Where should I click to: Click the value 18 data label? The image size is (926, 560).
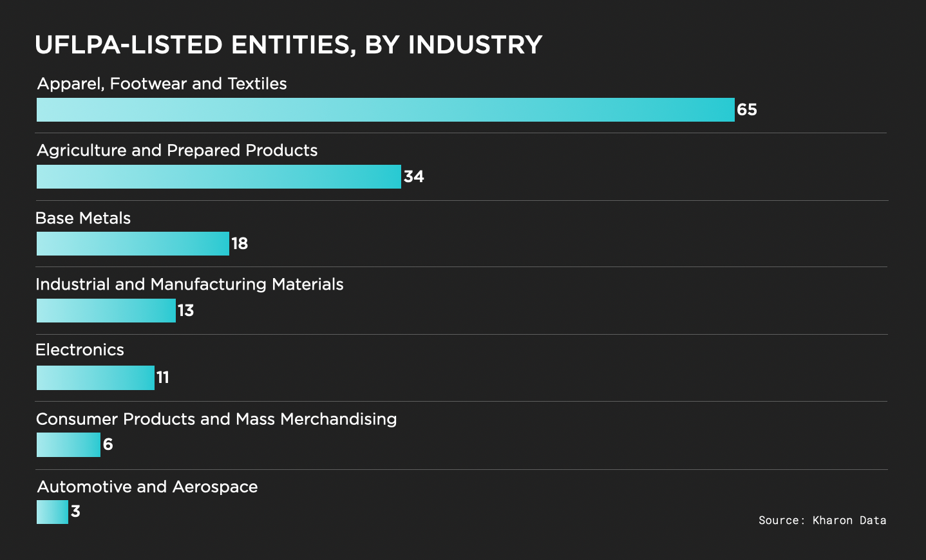[240, 244]
